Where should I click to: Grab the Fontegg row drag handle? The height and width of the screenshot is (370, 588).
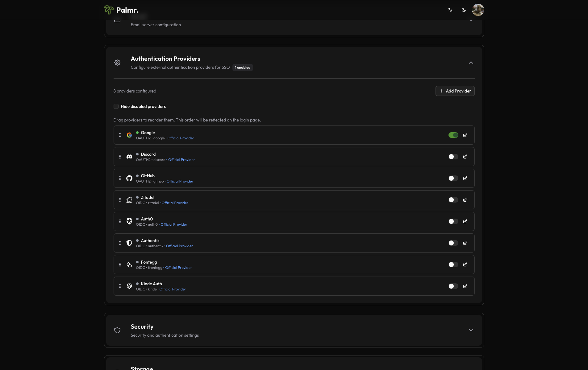(120, 265)
